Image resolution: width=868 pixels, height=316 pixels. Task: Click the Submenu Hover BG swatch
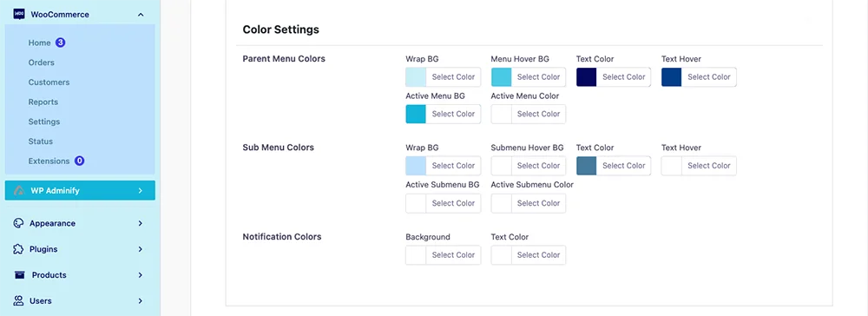(x=501, y=166)
